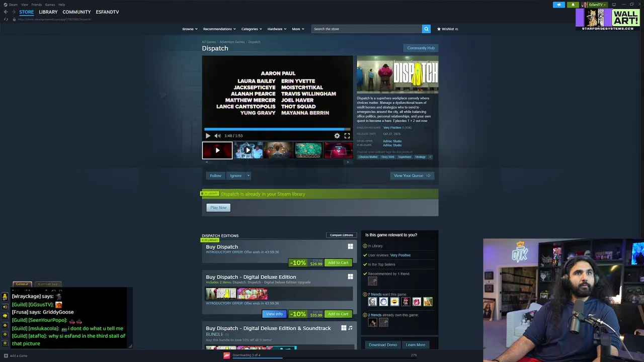Click the Steam back navigation arrow

6,12
